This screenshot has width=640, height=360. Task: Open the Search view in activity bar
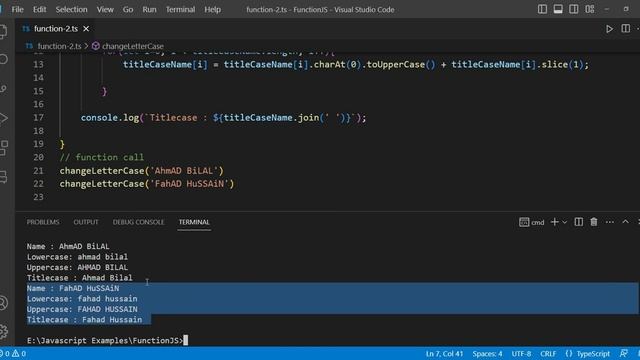3,60
